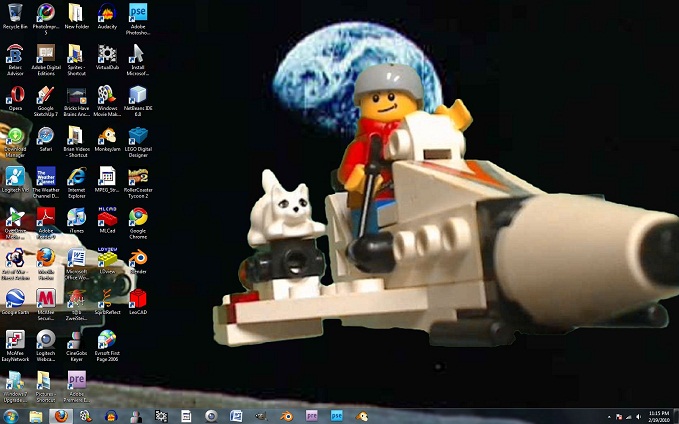Image resolution: width=679 pixels, height=424 pixels.
Task: Launch the Mozilla Firefox desktop shortcut
Action: pos(46,264)
